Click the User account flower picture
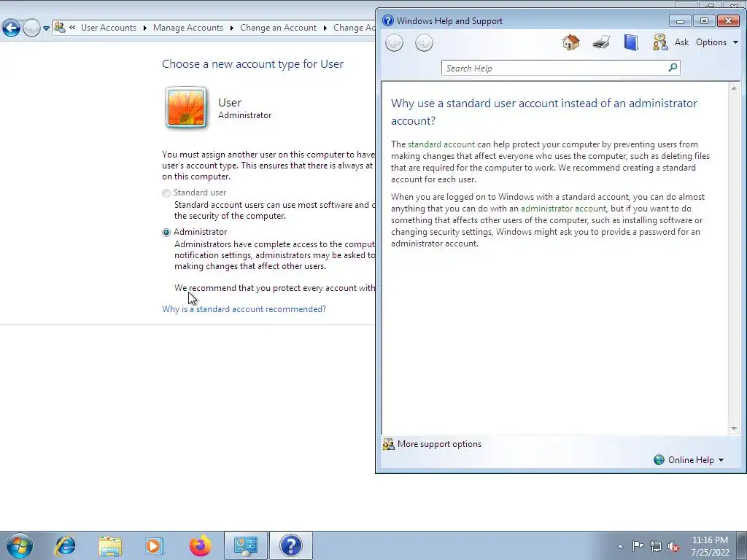 [186, 108]
